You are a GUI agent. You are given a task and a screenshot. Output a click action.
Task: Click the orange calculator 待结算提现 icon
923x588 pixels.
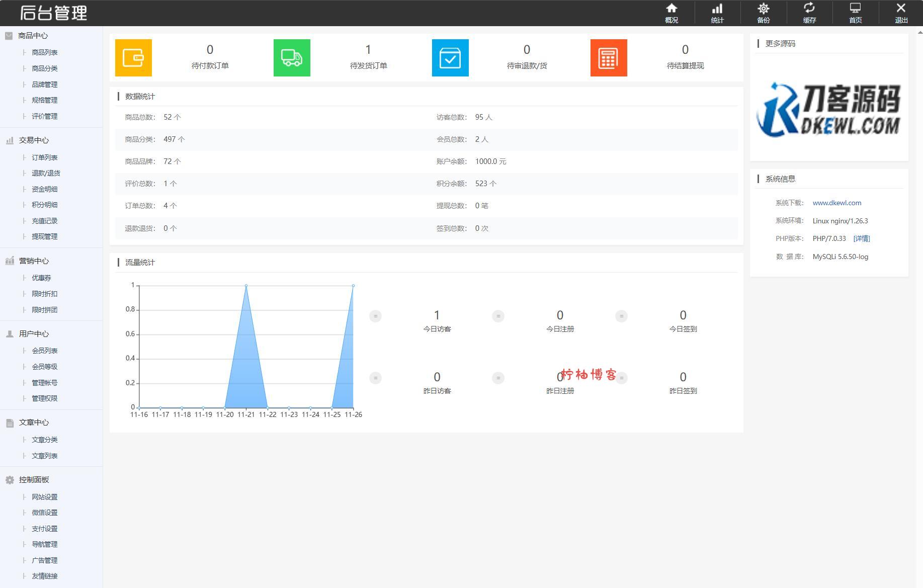pos(609,58)
